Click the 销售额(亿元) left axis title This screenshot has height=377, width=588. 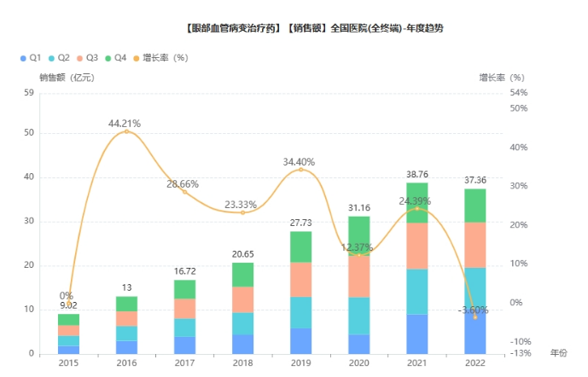click(x=67, y=78)
